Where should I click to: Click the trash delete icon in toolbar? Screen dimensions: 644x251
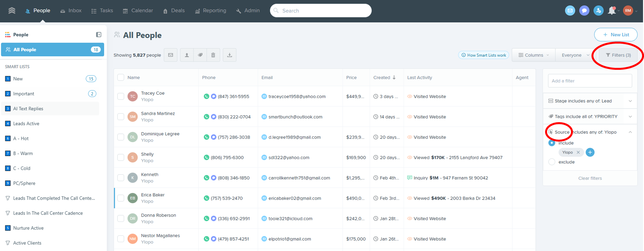click(x=213, y=55)
